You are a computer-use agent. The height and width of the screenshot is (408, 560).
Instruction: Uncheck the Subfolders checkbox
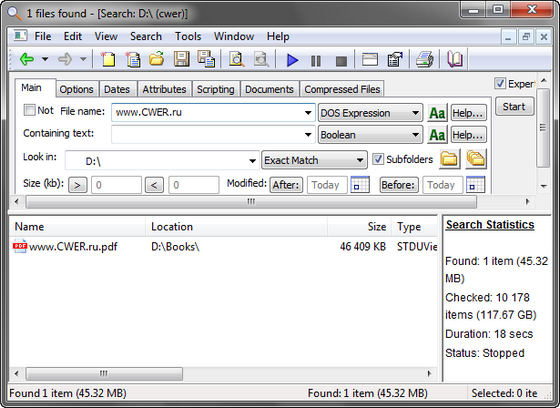coord(378,159)
